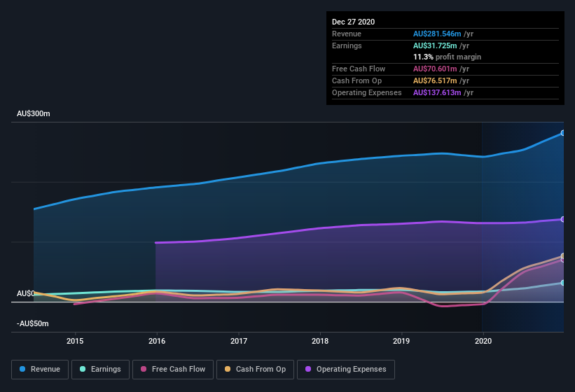
Task: Click the Dec 27 2020 tooltip date header
Action: (x=353, y=22)
